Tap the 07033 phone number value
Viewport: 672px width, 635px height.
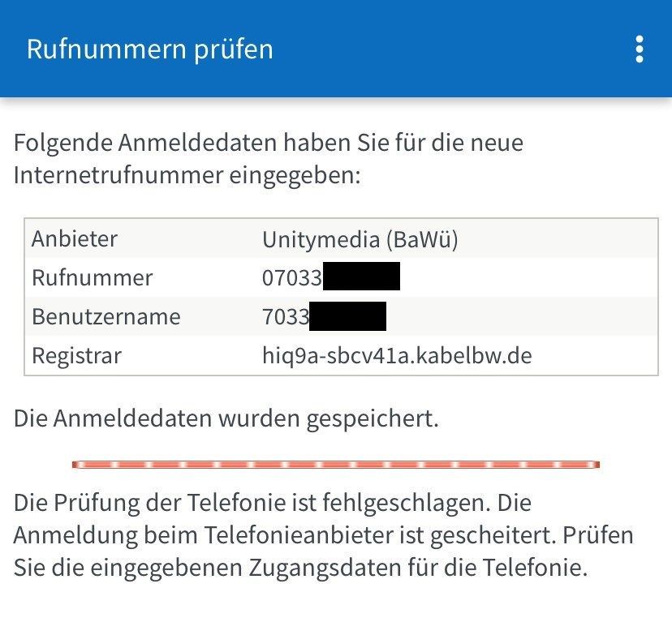click(x=292, y=277)
